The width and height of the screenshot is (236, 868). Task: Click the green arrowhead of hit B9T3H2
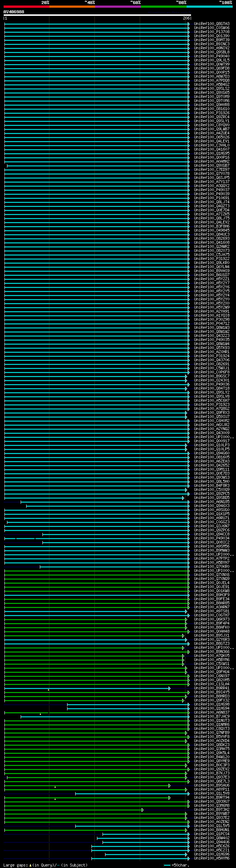[x=143, y=810]
